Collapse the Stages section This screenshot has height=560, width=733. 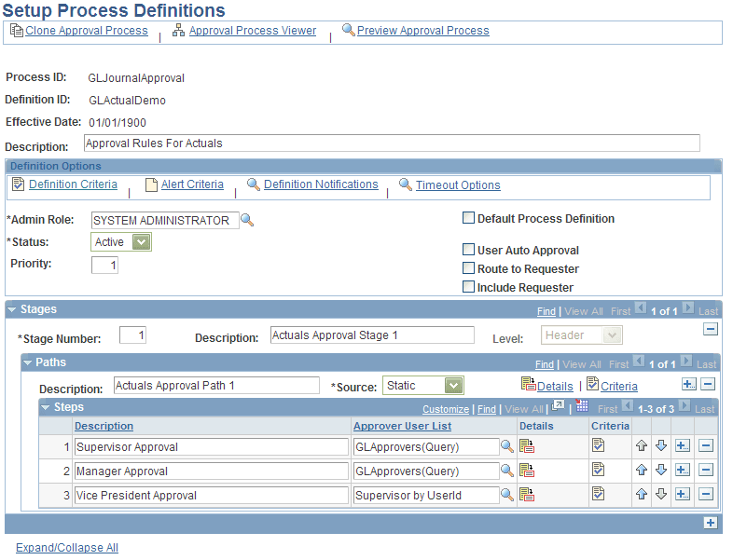tap(12, 309)
